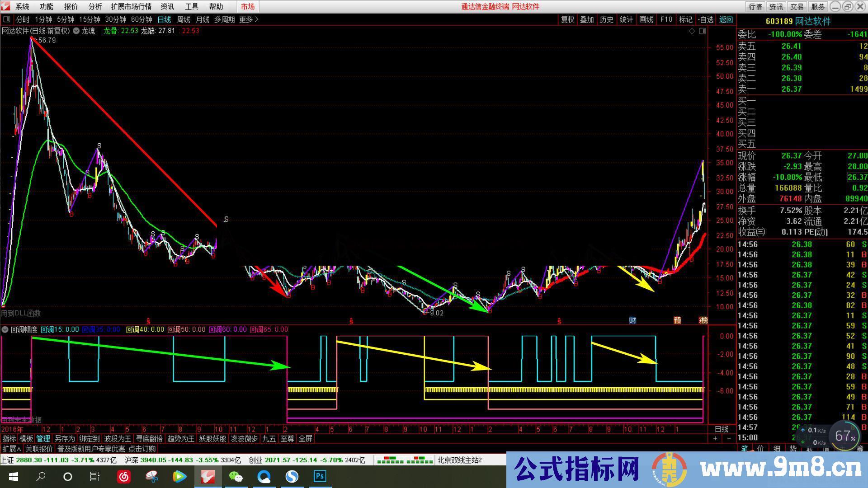Open the 分析 menu

coord(95,6)
